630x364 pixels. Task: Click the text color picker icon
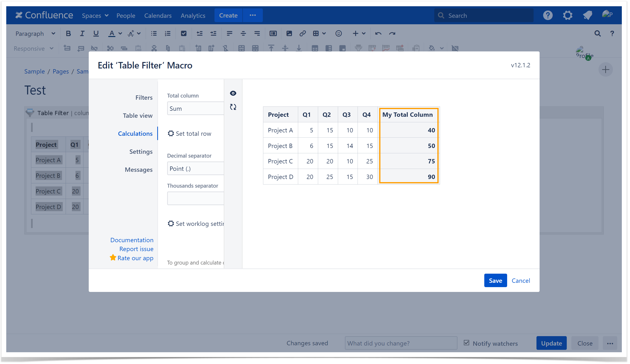pos(112,33)
